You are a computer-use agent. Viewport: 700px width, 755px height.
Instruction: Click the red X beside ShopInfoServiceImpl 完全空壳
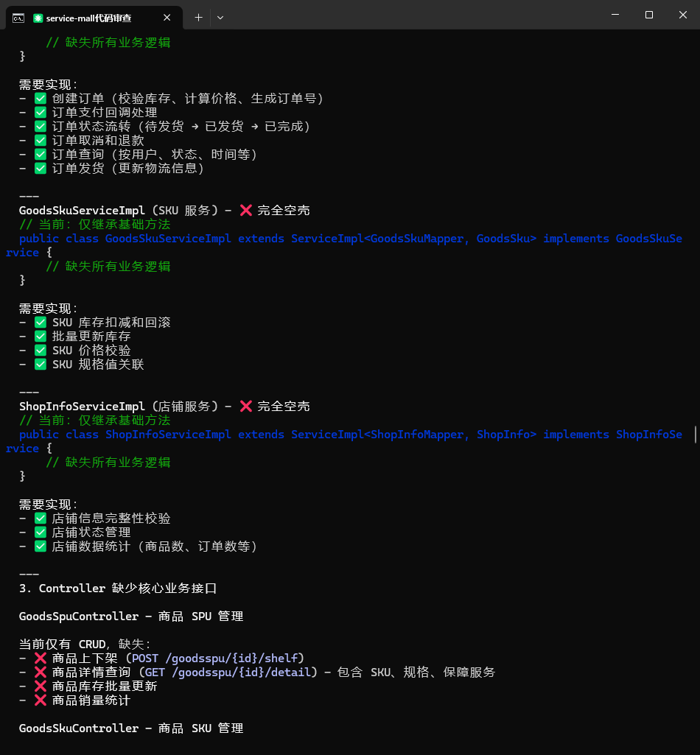pos(246,407)
